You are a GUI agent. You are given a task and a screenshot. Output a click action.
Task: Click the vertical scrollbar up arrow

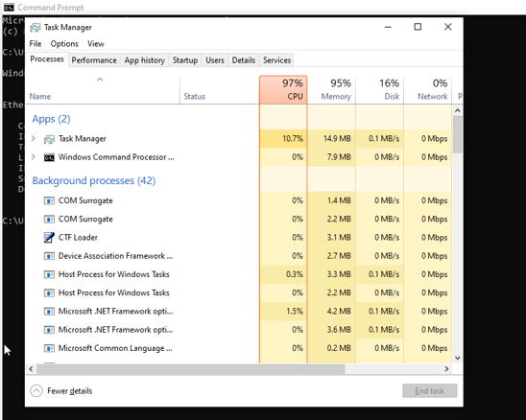[458, 110]
